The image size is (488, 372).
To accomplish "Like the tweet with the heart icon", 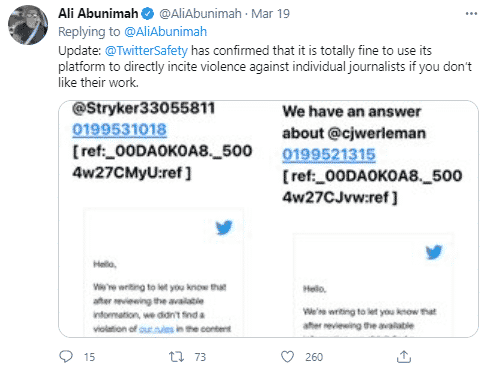I will point(287,357).
